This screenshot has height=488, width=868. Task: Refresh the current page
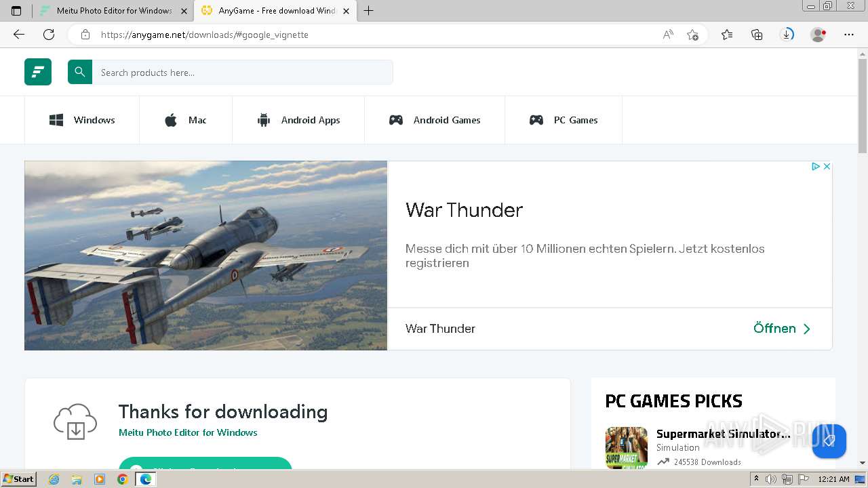[x=49, y=35]
